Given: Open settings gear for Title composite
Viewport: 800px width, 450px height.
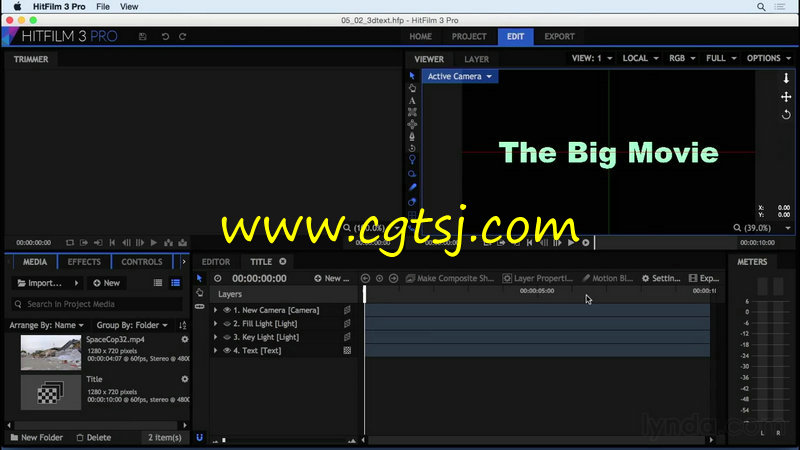Looking at the screenshot, I should [x=185, y=379].
